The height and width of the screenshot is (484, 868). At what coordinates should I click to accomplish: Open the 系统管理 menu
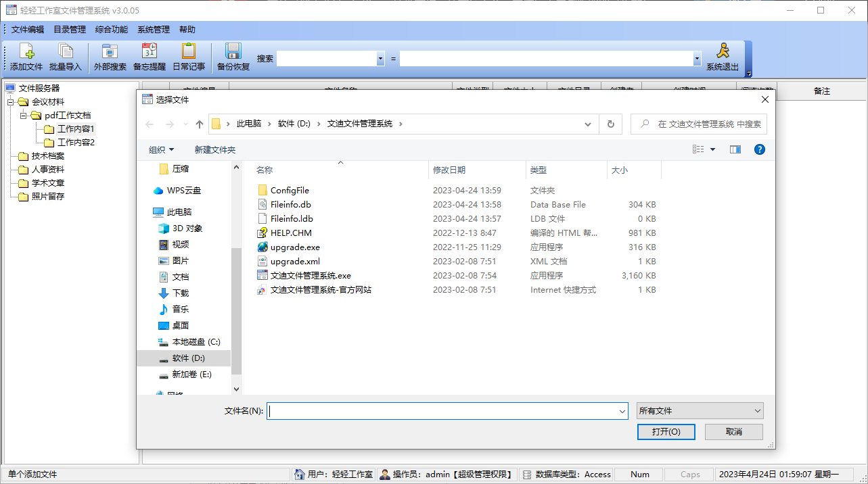coord(154,30)
